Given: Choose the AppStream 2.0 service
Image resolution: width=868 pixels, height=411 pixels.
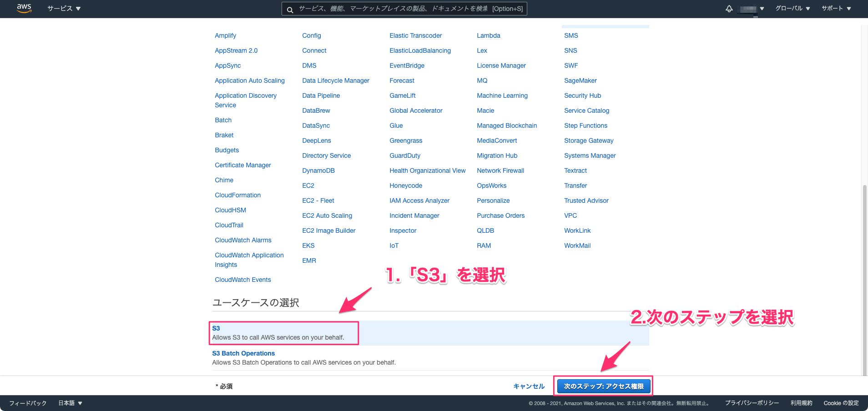Looking at the screenshot, I should (x=236, y=50).
